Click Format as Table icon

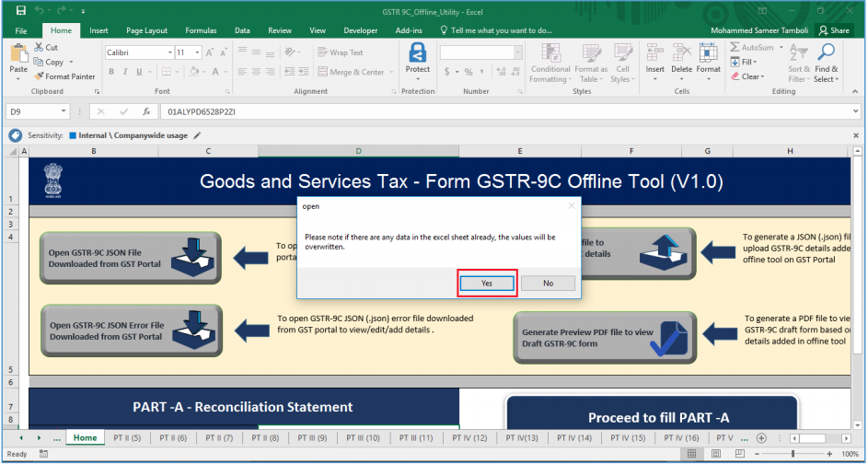591,53
